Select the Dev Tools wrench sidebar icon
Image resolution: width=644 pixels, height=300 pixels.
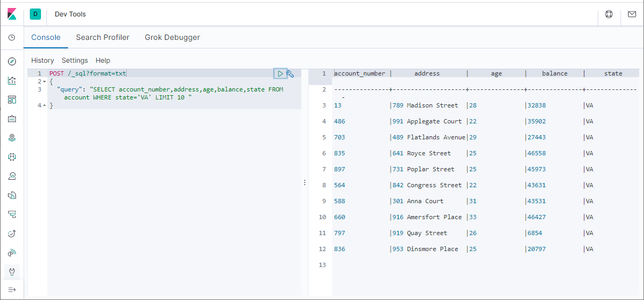(x=12, y=272)
